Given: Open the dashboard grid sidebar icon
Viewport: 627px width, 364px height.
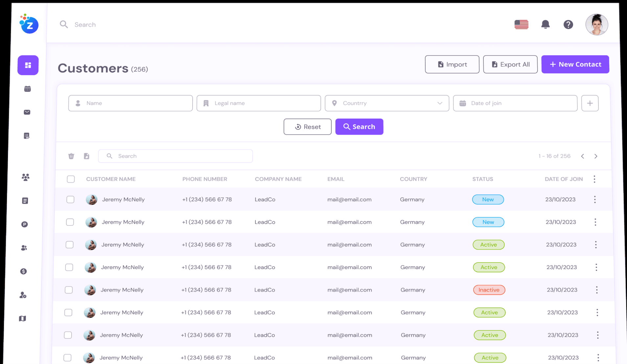Looking at the screenshot, I should point(28,65).
